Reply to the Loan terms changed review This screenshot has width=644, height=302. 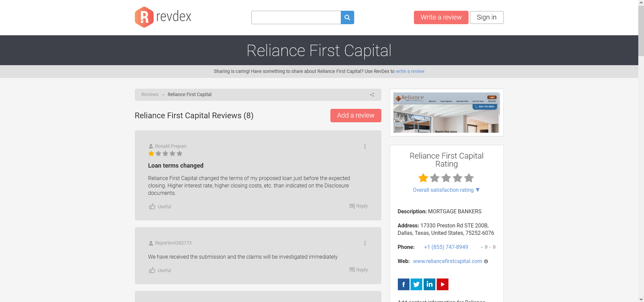pos(359,206)
